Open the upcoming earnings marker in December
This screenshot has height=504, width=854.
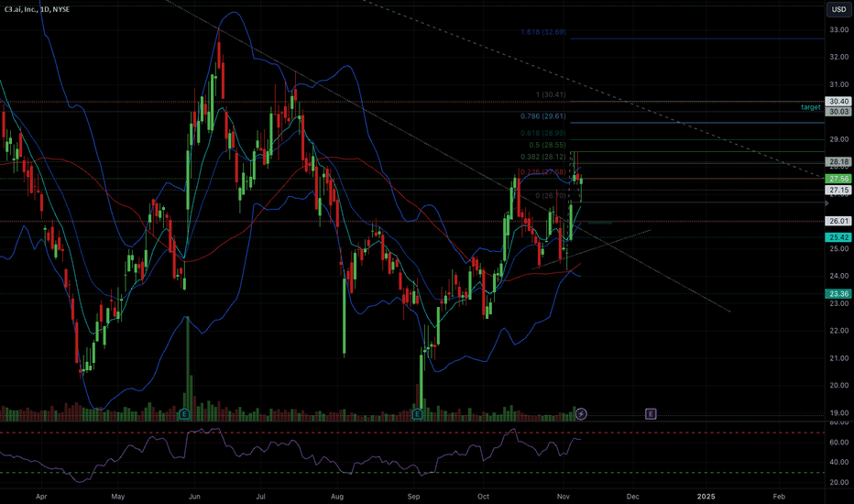(x=651, y=414)
